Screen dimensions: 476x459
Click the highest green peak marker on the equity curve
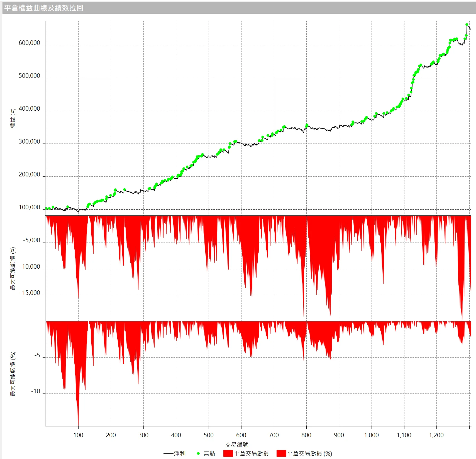(x=467, y=25)
